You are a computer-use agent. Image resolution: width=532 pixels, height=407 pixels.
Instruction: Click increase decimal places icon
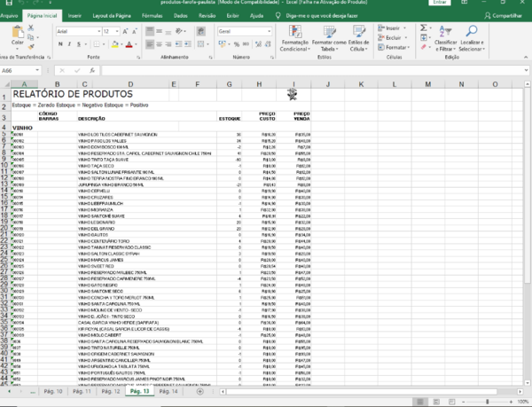point(259,44)
